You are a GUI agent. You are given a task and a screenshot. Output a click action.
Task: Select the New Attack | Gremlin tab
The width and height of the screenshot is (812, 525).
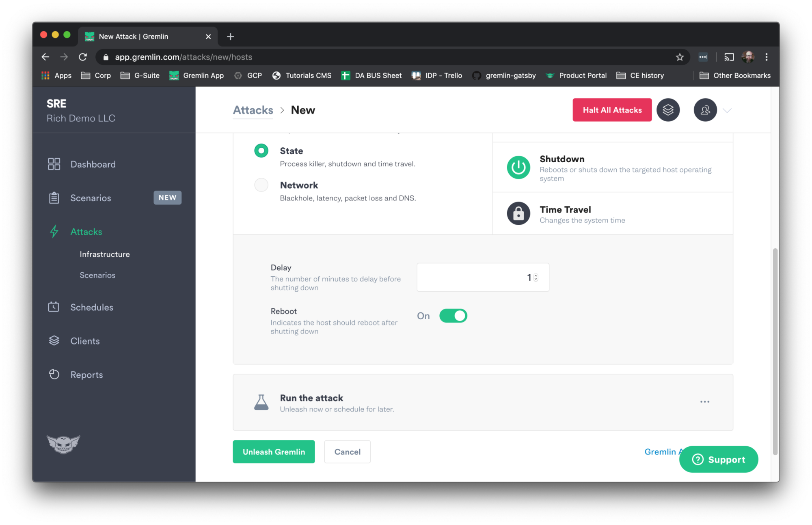pos(148,37)
